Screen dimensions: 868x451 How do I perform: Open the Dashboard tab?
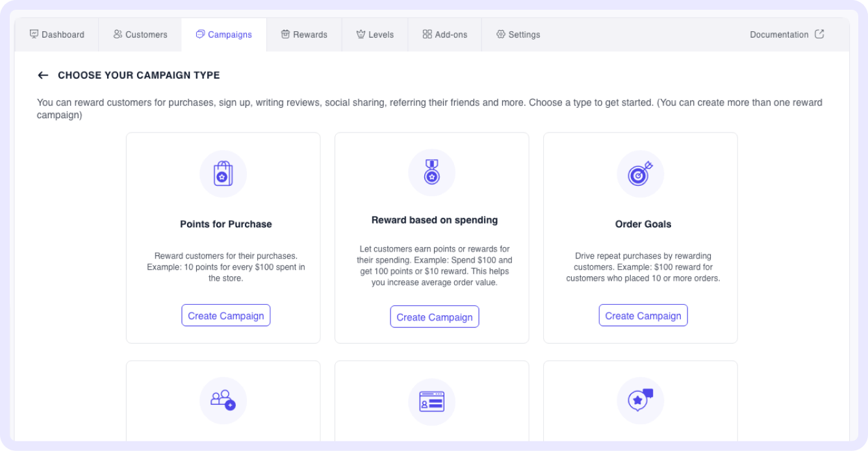pyautogui.click(x=57, y=34)
